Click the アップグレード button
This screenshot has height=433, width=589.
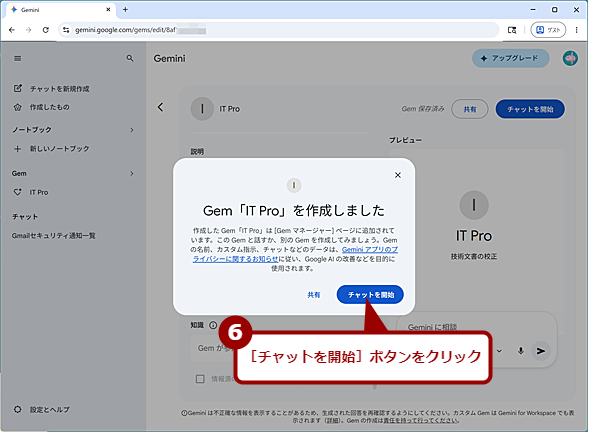click(x=510, y=58)
